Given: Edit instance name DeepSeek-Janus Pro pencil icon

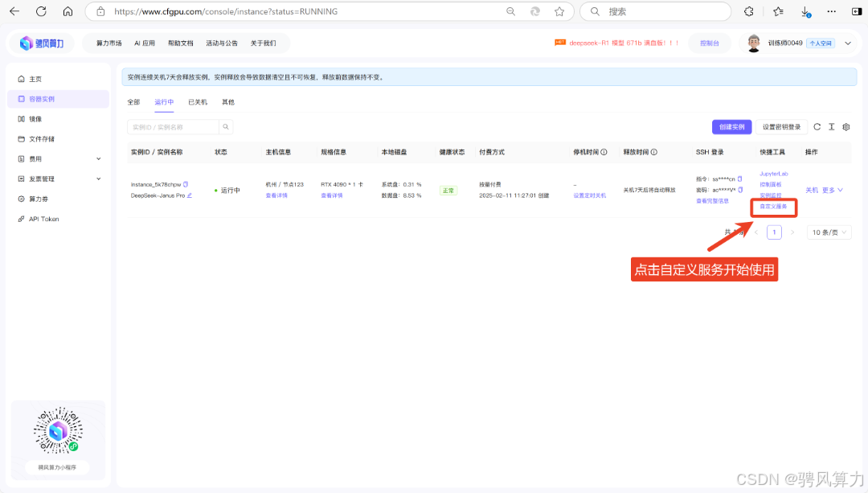Looking at the screenshot, I should (x=190, y=195).
